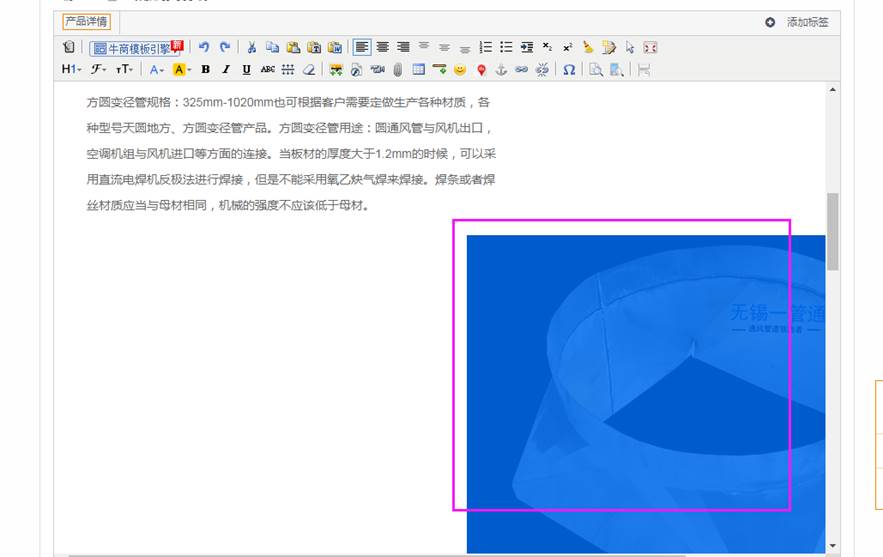
Task: Click line starting 种型号天圆地方
Action: 289,128
